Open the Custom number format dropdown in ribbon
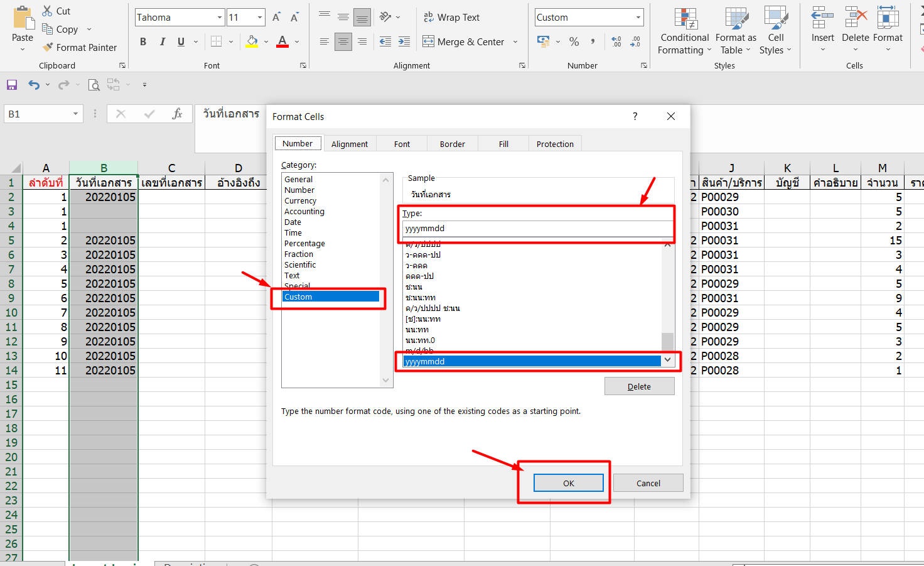 (x=638, y=18)
